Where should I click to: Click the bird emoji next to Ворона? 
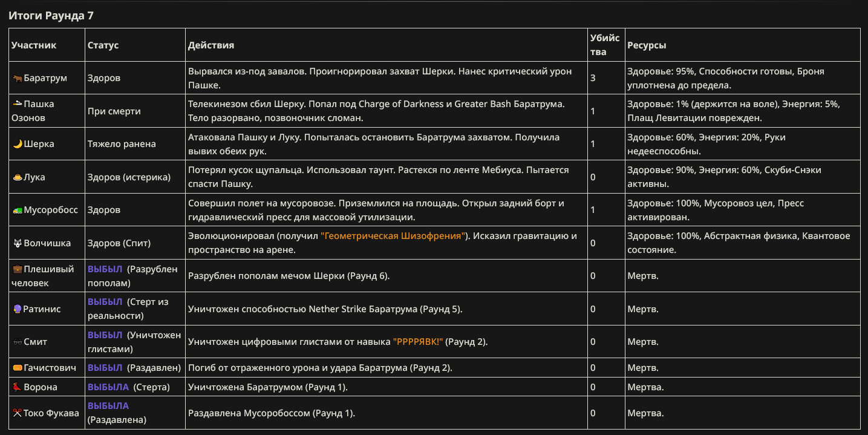click(17, 387)
